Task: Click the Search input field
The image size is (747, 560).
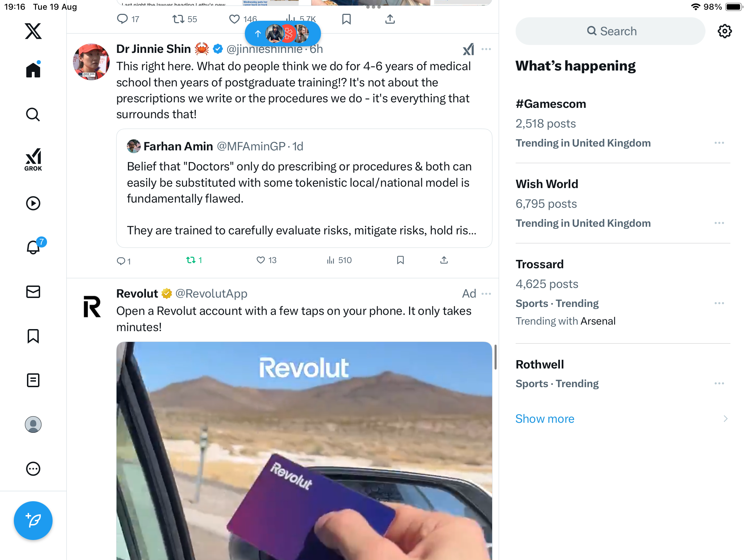Action: click(610, 31)
